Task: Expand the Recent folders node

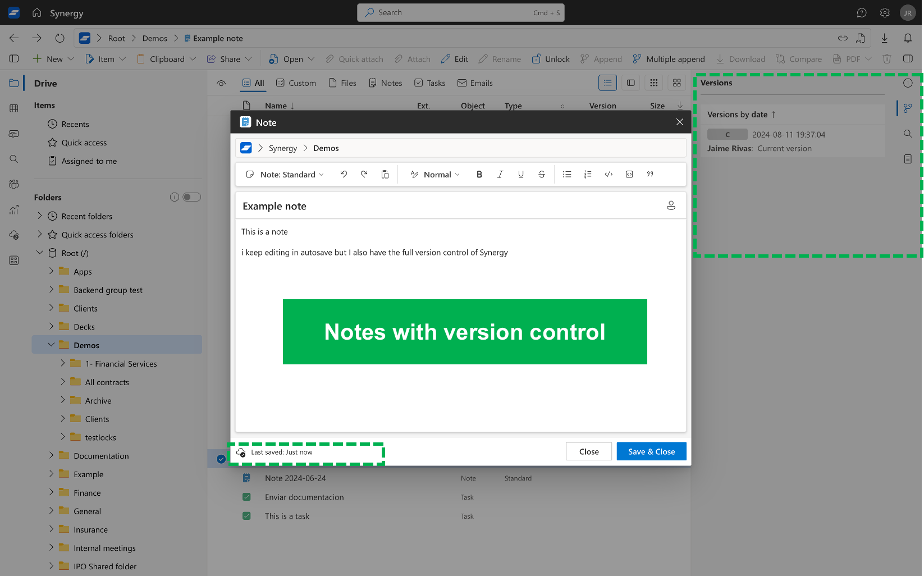Action: pos(40,216)
